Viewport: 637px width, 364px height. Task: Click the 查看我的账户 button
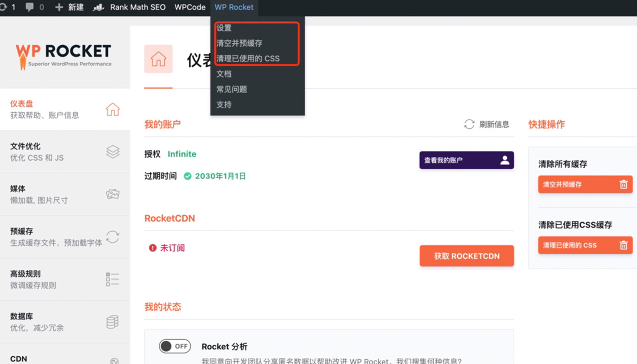click(x=466, y=160)
